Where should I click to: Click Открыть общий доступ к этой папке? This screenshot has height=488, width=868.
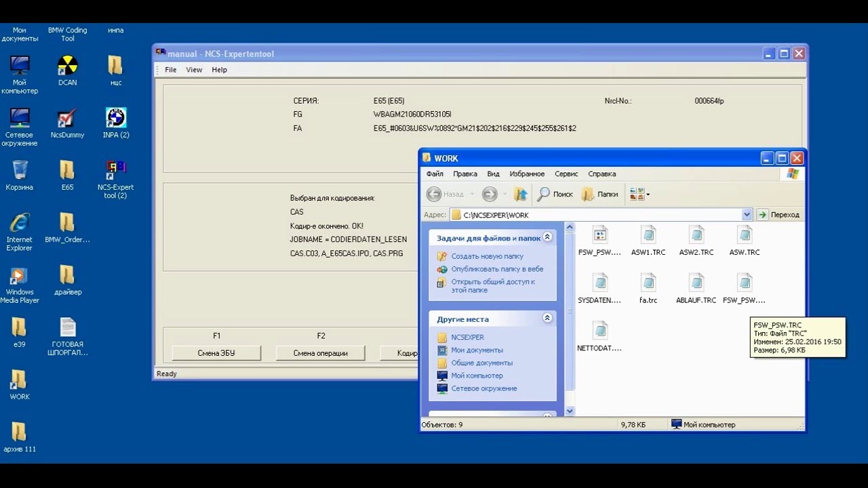tap(493, 286)
